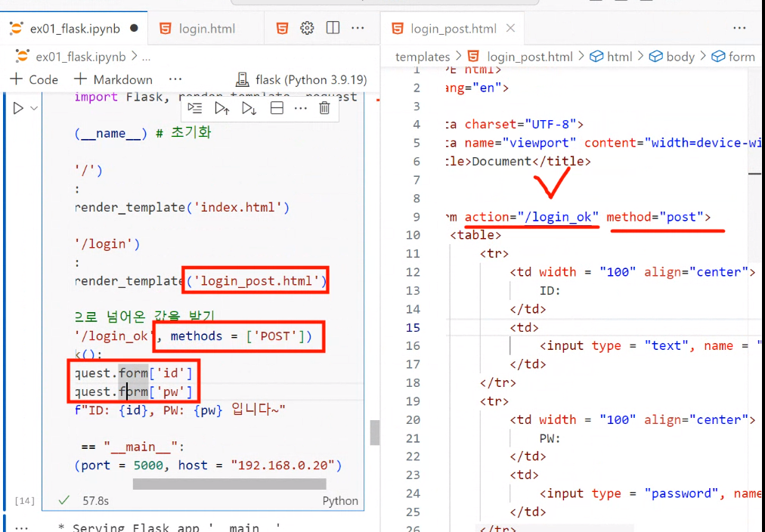Add a new Code cell
The height and width of the screenshot is (532, 765).
point(34,79)
